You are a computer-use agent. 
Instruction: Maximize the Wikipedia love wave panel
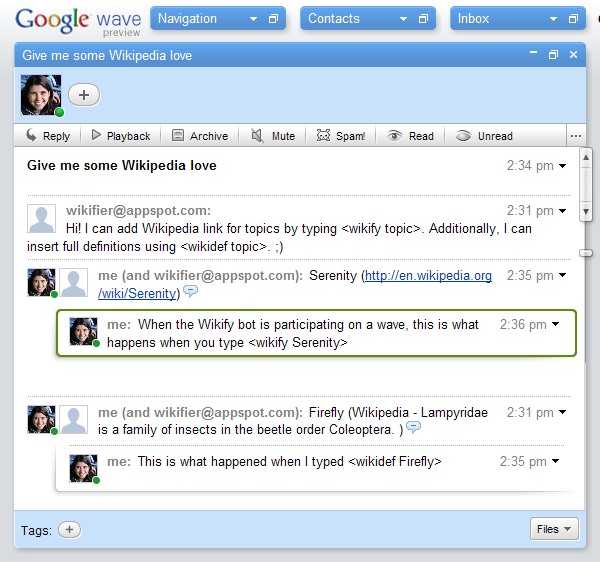[553, 55]
